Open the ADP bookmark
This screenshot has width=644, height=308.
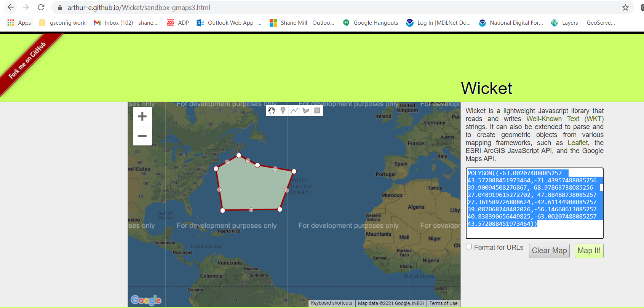pos(178,23)
